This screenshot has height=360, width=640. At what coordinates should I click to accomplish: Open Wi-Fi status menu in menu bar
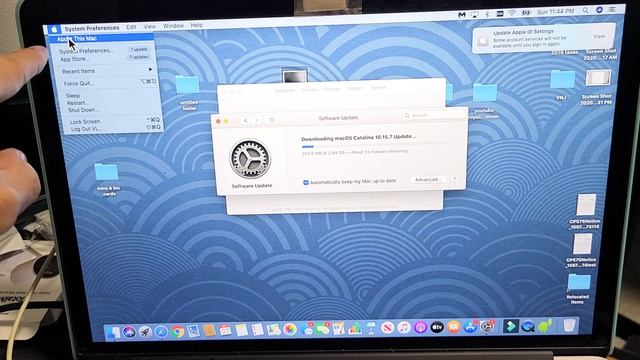(512, 13)
